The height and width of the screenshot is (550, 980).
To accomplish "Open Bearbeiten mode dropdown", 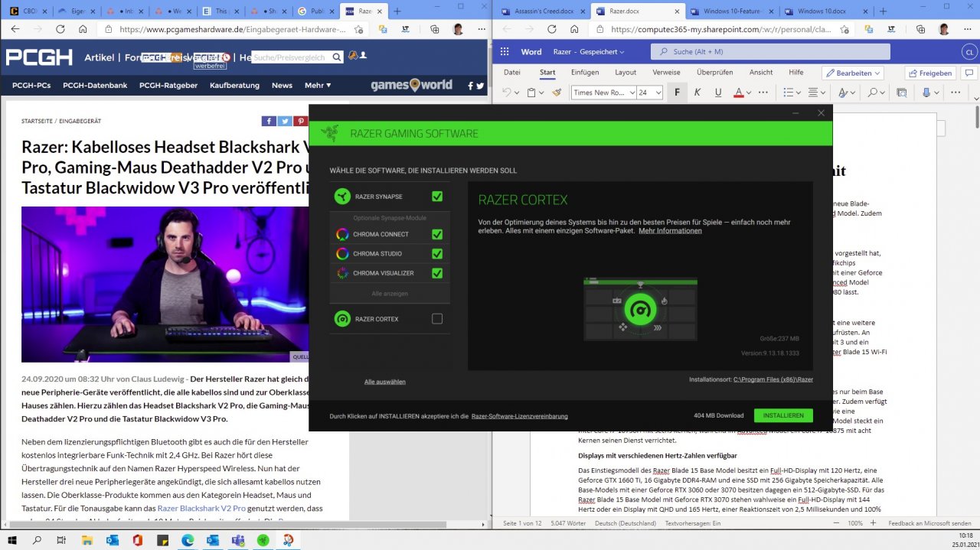I will coord(852,73).
